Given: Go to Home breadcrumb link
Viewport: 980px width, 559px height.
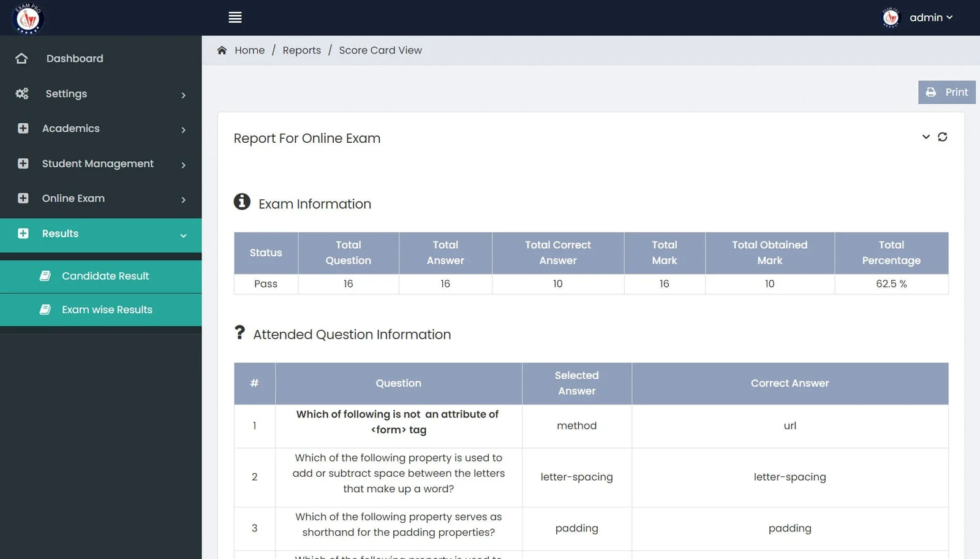Looking at the screenshot, I should pos(250,50).
